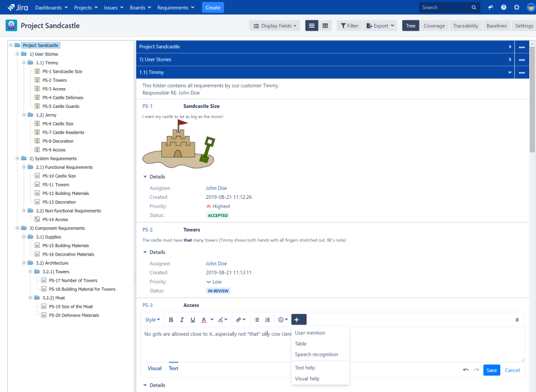Toggle bold formatting in the editor
Image resolution: width=536 pixels, height=392 pixels.
[170, 319]
